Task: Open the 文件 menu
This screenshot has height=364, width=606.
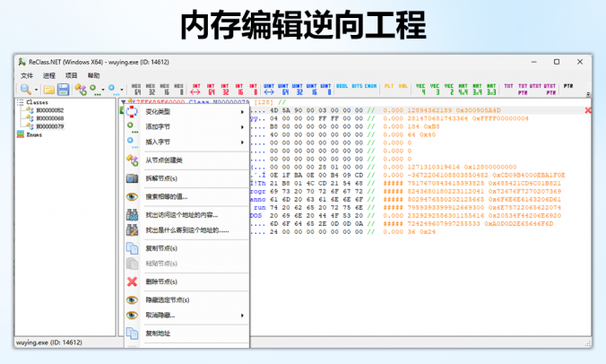Action: (27, 75)
